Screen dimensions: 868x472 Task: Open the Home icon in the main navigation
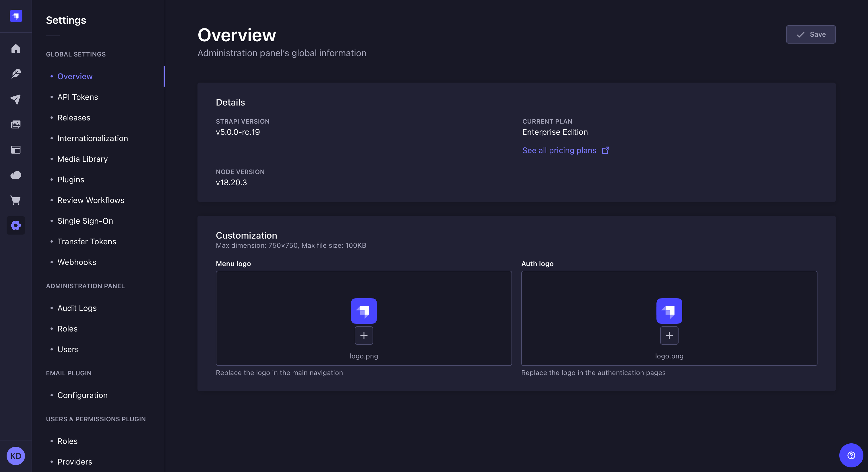(15, 48)
